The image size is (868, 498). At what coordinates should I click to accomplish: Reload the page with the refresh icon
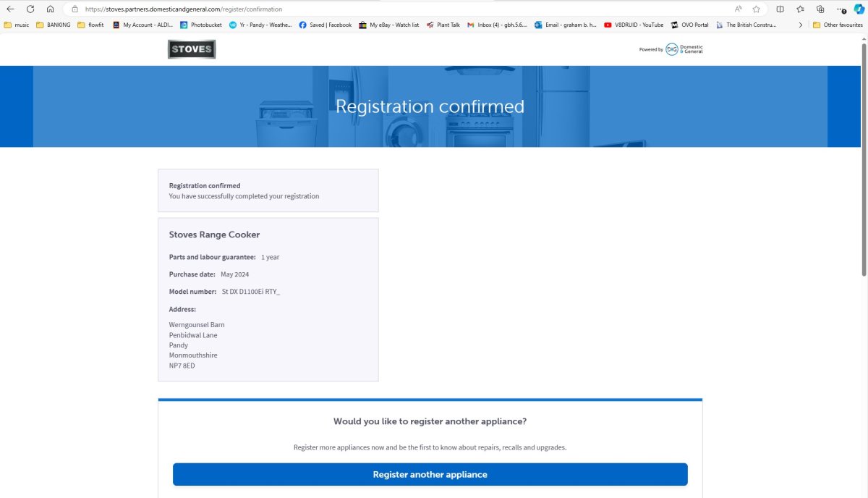[x=30, y=9]
